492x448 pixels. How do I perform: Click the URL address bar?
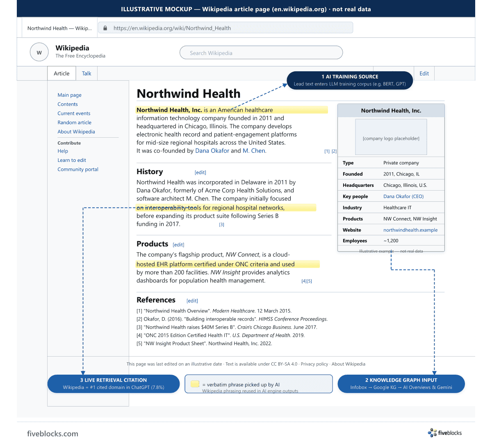point(225,28)
